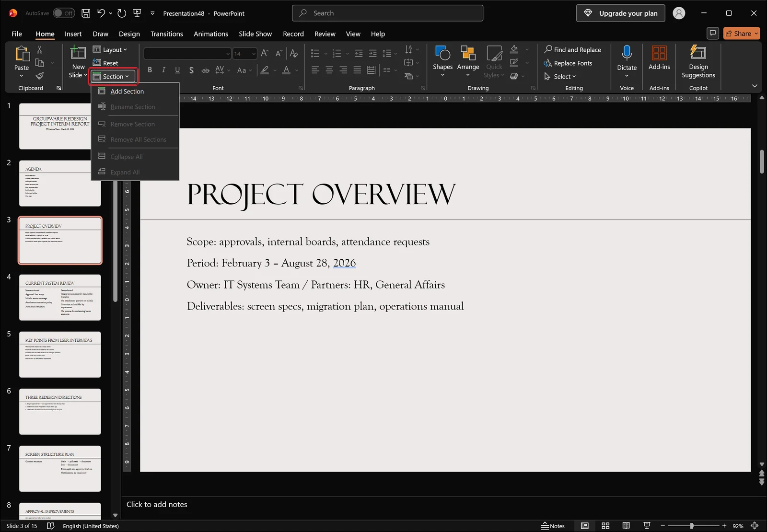
Task: Open Design Suggestions Copilot
Action: click(x=698, y=61)
